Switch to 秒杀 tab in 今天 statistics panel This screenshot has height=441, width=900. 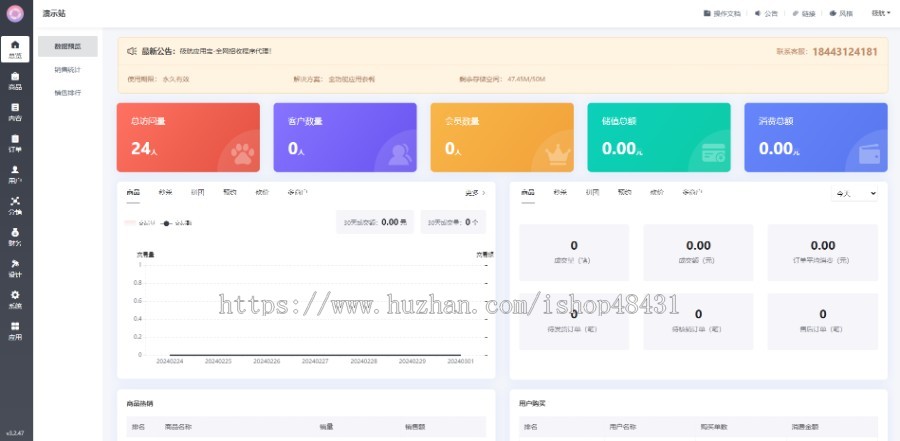[x=560, y=192]
